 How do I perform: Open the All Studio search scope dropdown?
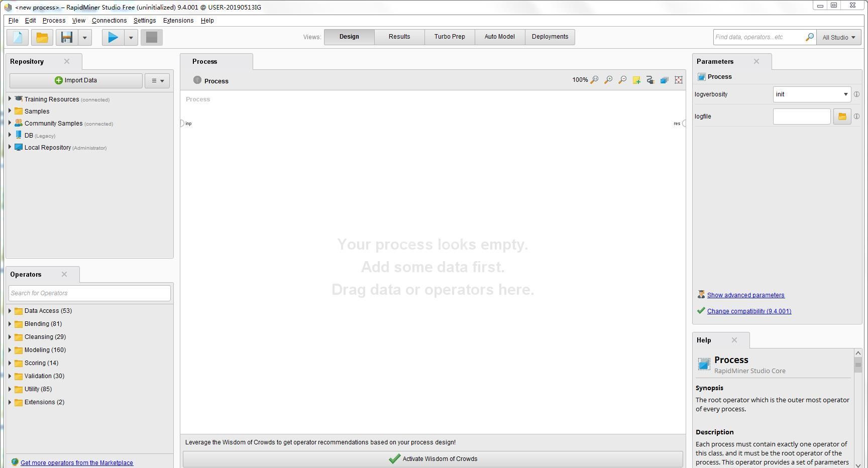click(x=838, y=37)
